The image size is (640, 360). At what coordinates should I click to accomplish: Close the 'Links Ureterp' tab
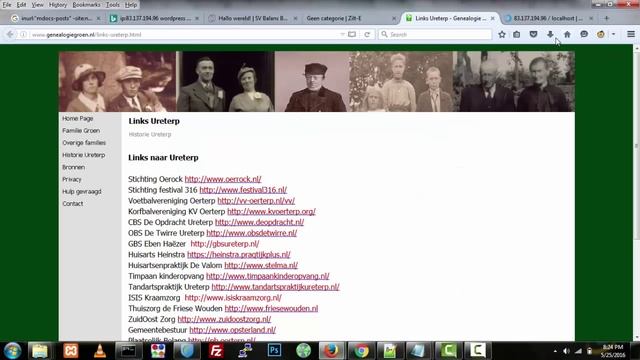(493, 18)
